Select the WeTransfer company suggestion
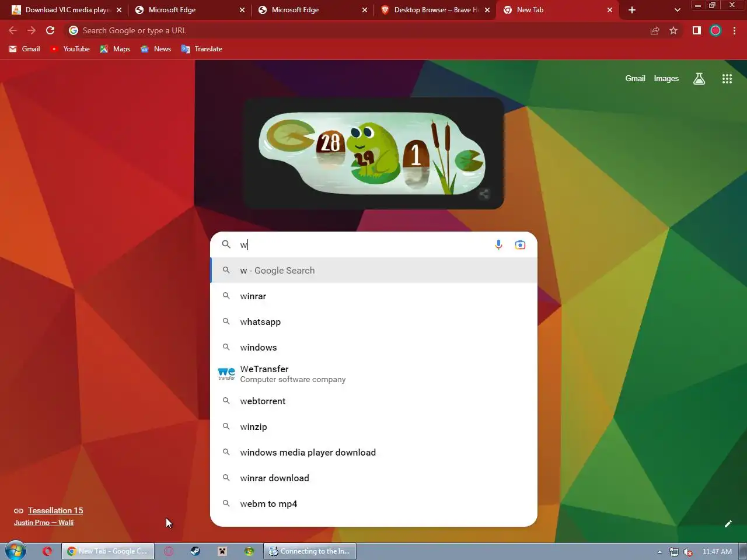747x560 pixels. pyautogui.click(x=373, y=374)
